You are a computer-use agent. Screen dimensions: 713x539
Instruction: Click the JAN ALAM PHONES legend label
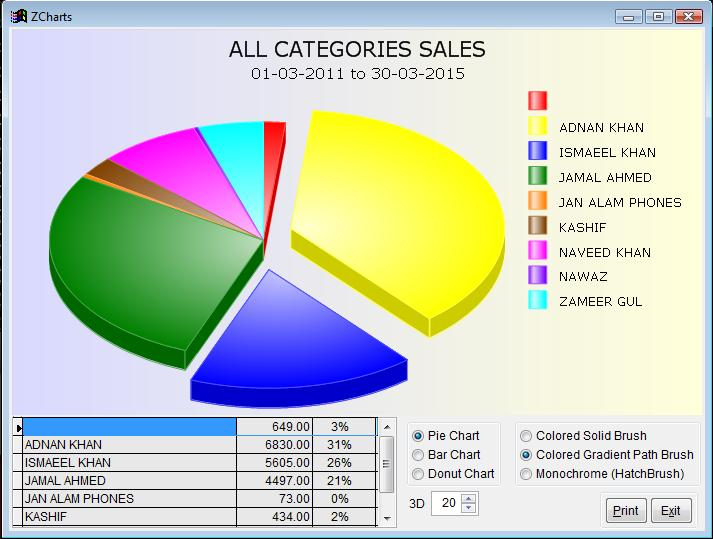pos(620,202)
